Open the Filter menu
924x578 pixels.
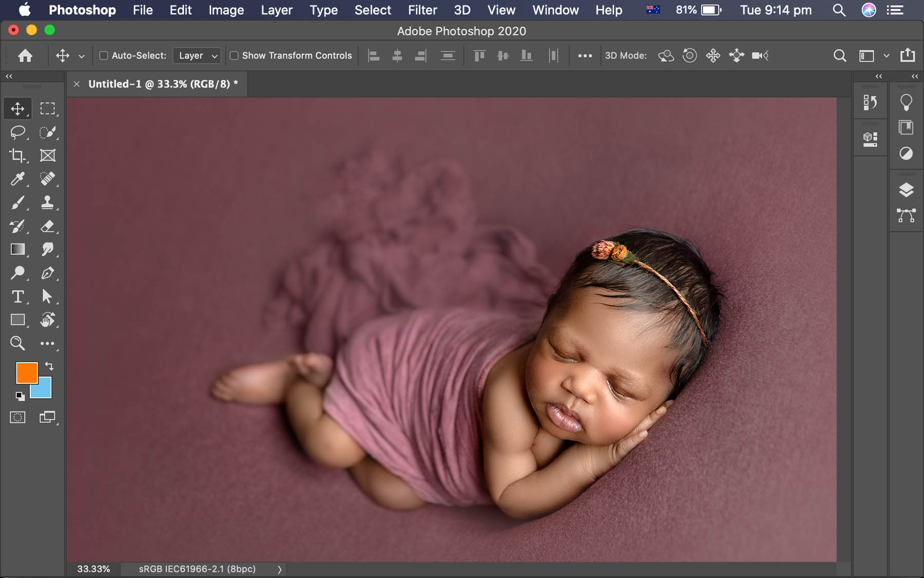422,10
